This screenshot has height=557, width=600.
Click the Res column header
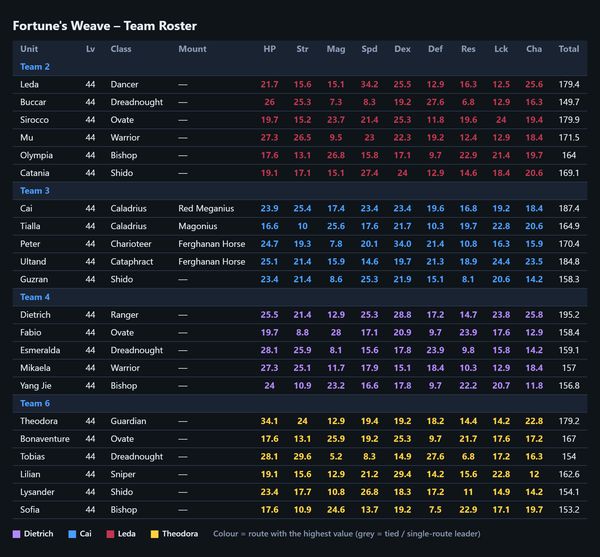(x=468, y=49)
